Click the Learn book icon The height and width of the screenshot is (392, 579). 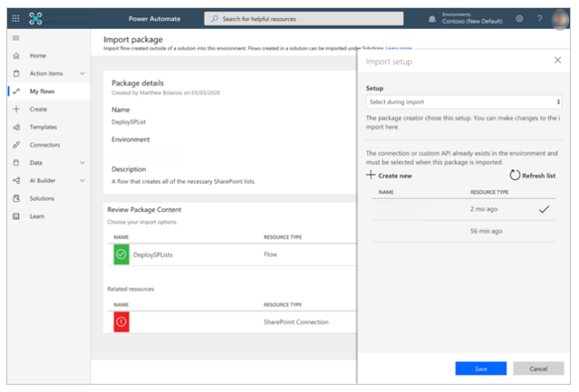click(16, 216)
